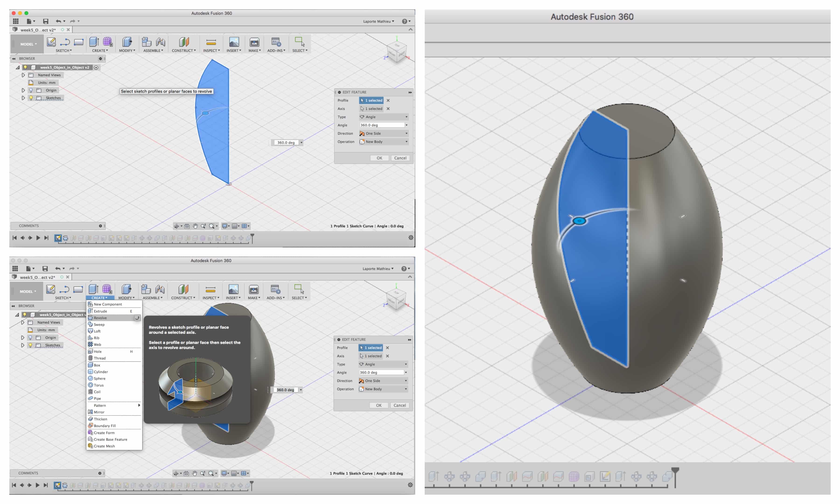Click Extrude icon in top window toolbar
This screenshot has height=504, width=840.
coord(94,42)
